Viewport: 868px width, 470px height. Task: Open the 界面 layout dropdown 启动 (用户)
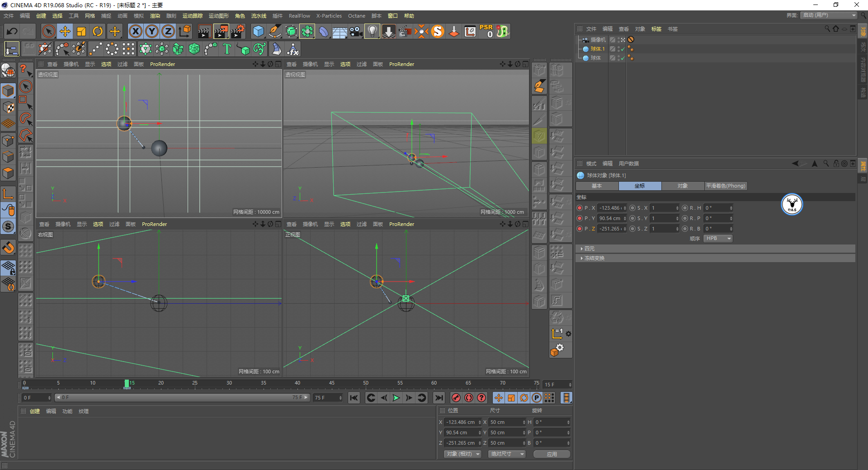point(829,15)
